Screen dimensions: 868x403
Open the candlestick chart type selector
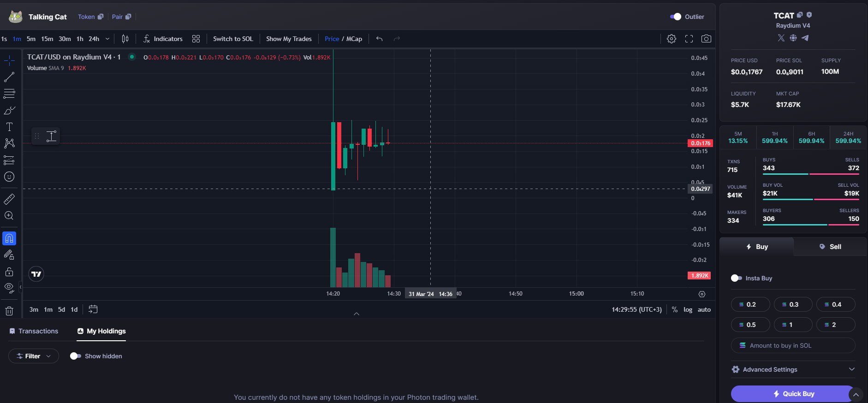pos(125,39)
